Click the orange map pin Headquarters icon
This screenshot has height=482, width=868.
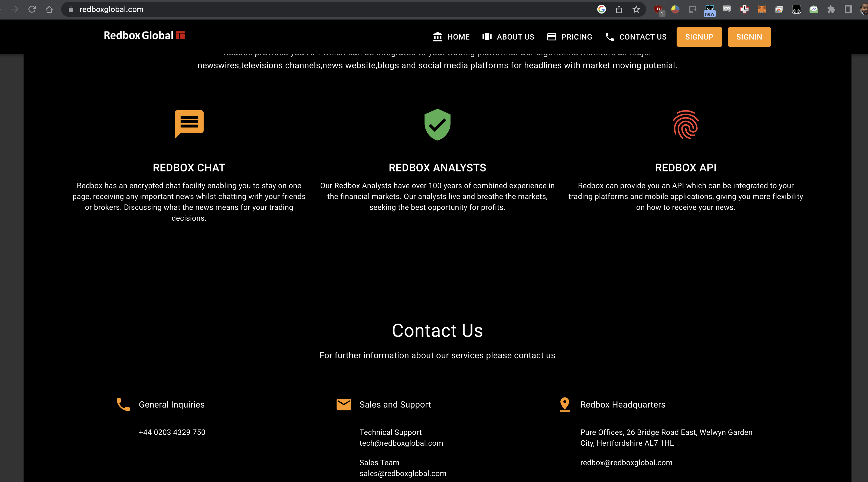click(x=564, y=405)
